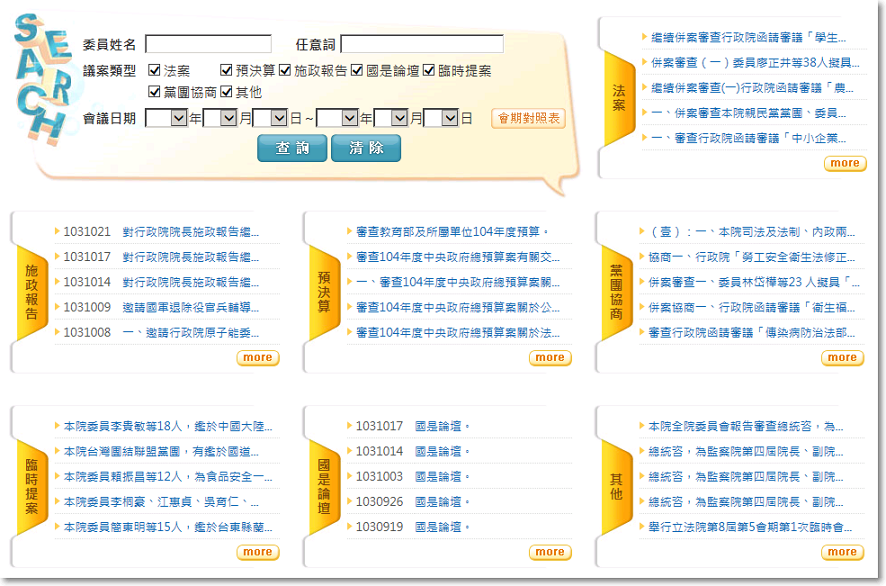The image size is (886, 586).
Task: Open more 國是論壇 records
Action: tap(549, 551)
